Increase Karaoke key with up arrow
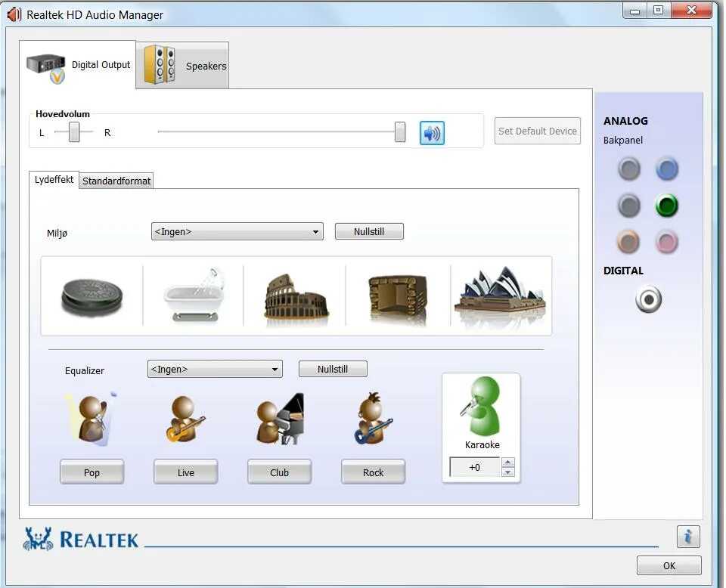The width and height of the screenshot is (726, 588). point(508,463)
